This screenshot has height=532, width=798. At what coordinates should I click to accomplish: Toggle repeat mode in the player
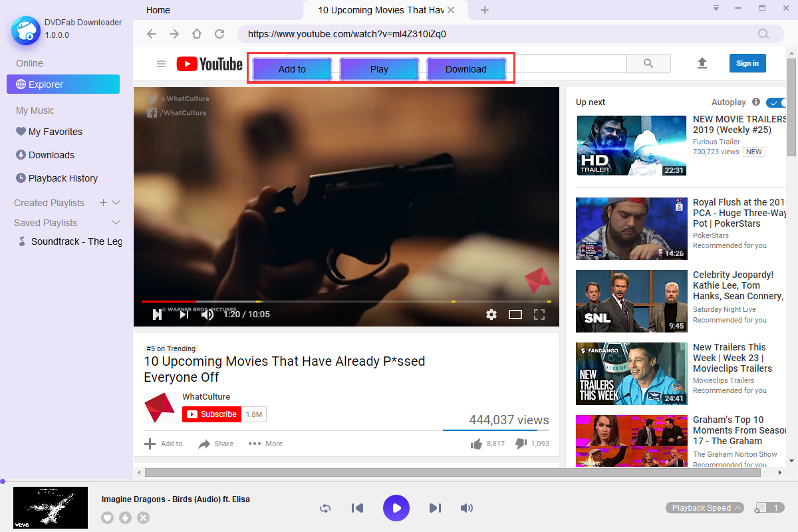(325, 508)
